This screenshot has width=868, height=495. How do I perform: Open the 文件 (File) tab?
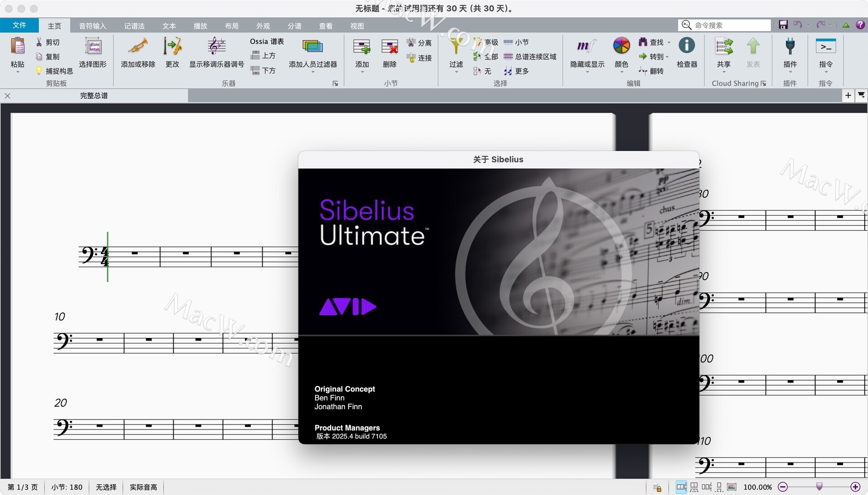point(19,25)
